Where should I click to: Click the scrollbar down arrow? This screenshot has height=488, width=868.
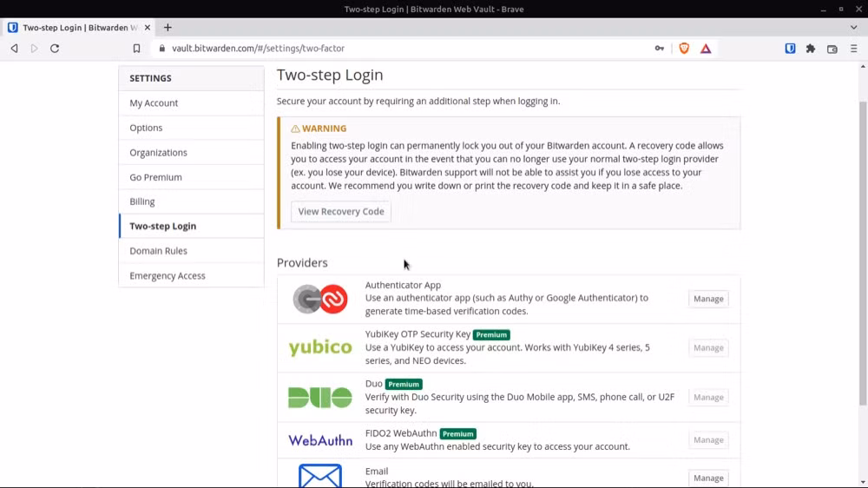(x=863, y=483)
